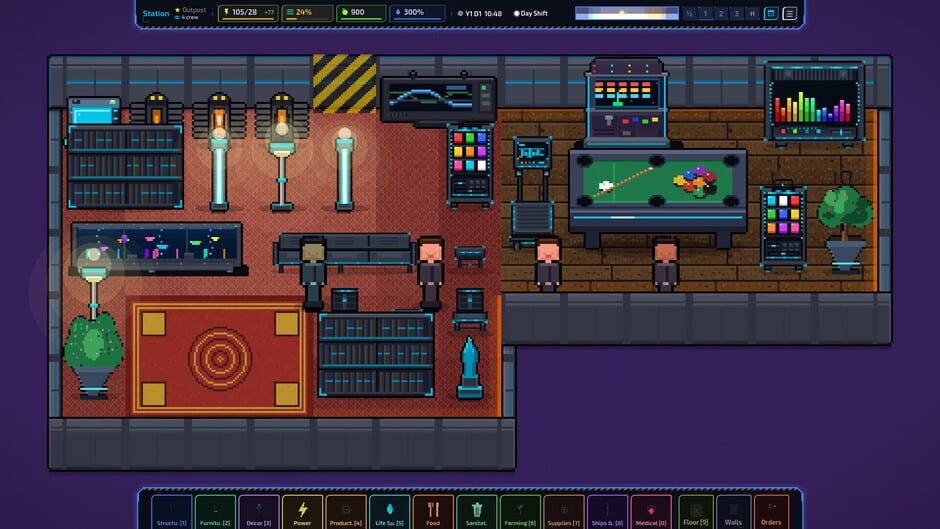Select the vending machine beside the potted tree

[x=783, y=227]
